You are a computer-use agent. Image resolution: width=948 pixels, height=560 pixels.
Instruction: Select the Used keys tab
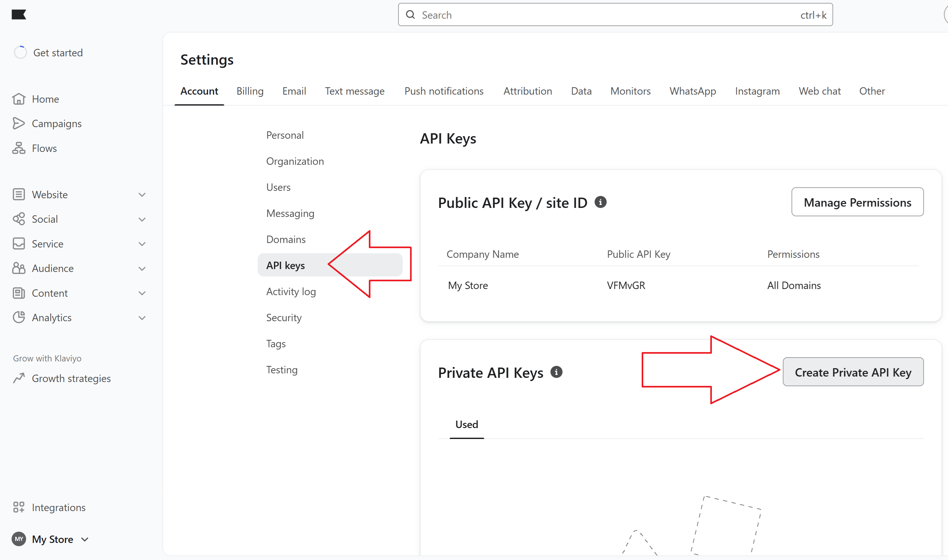[x=466, y=424]
